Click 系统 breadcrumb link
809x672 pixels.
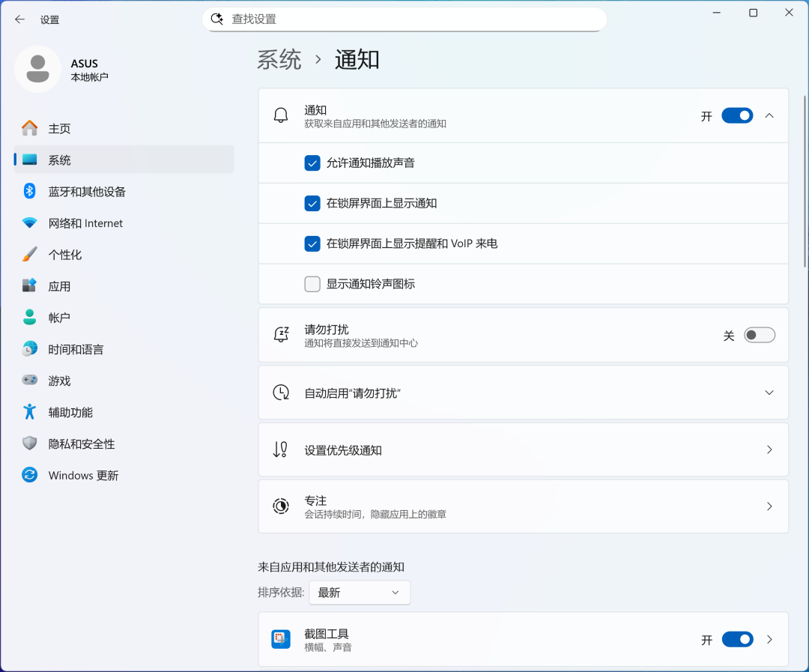279,59
